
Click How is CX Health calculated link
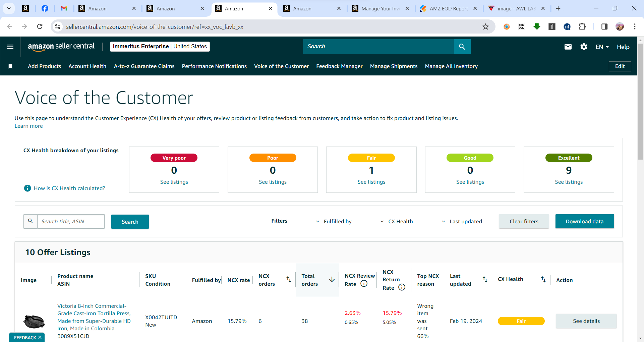click(x=69, y=188)
